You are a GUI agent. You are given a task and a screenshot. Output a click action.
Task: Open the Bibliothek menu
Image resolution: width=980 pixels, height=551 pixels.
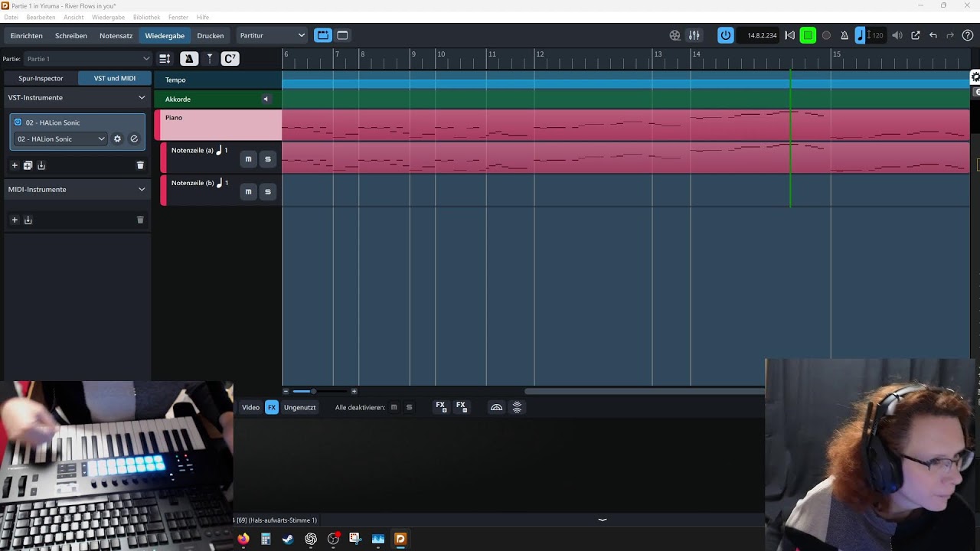point(146,17)
